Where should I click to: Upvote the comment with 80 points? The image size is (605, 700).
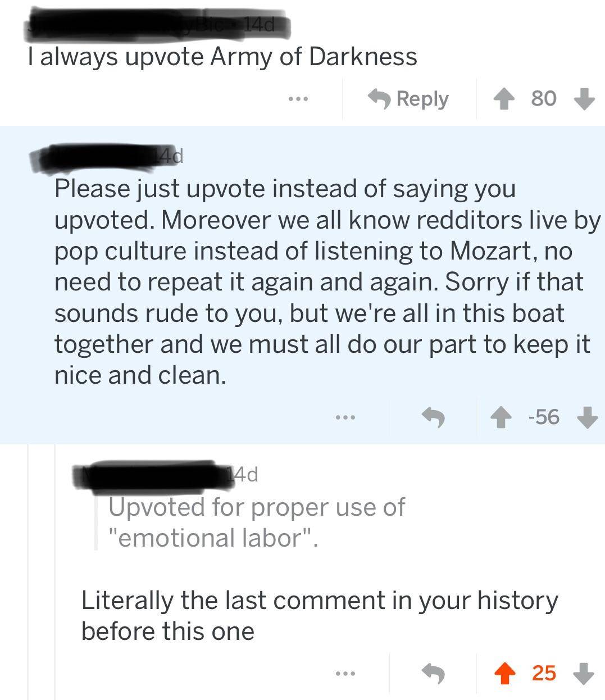(504, 99)
